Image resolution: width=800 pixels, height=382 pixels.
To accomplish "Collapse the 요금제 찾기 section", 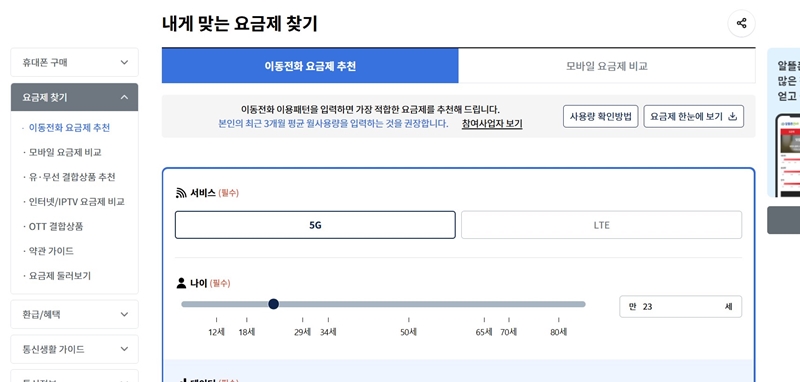I will (x=74, y=97).
